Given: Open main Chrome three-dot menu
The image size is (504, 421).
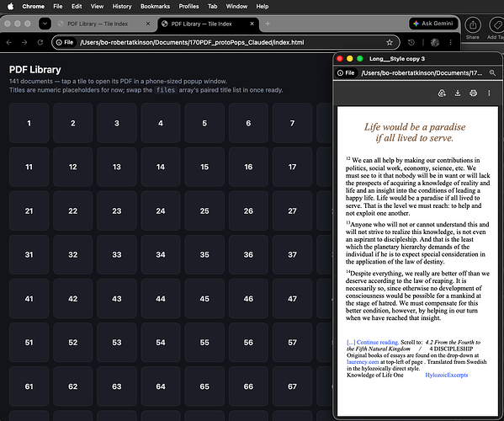Looking at the screenshot, I should (451, 42).
